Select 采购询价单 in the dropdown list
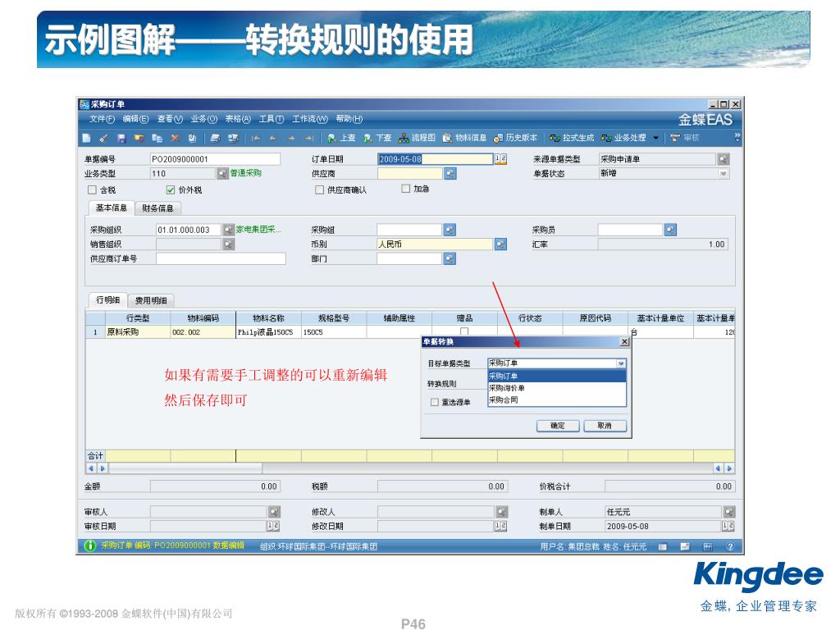This screenshot has width=840, height=630. (557, 388)
